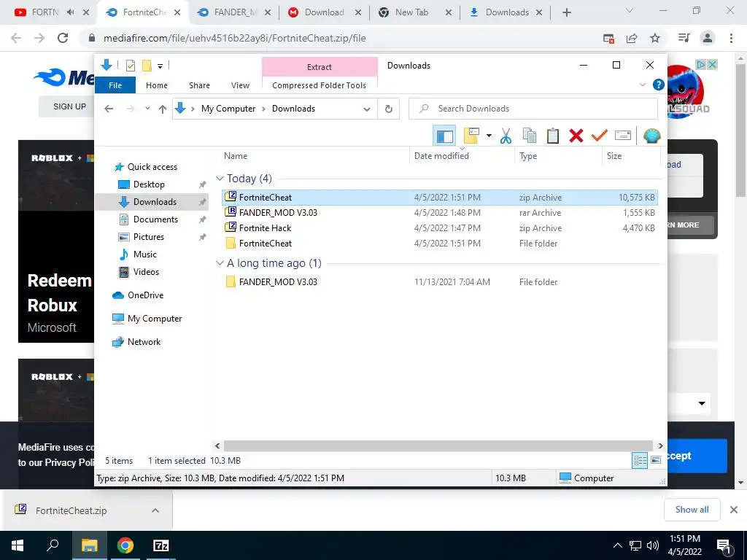This screenshot has width=747, height=560.
Task: Select Fortnite Hack zip Archive
Action: 440,227
